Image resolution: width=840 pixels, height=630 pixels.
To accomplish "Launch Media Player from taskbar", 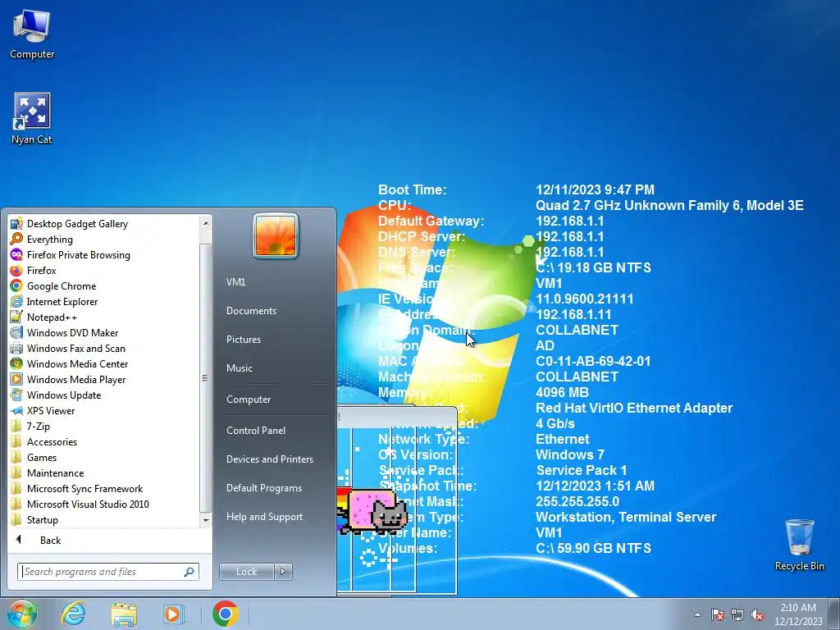I will 173,614.
